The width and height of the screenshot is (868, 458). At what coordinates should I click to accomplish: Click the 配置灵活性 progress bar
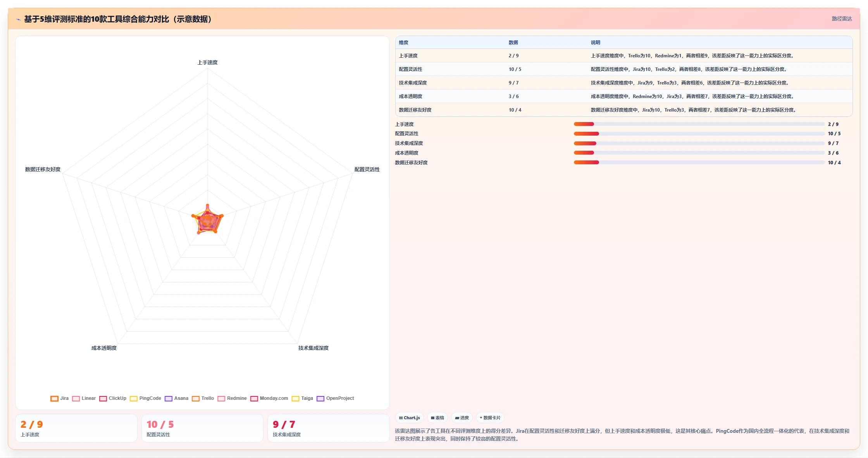click(699, 134)
